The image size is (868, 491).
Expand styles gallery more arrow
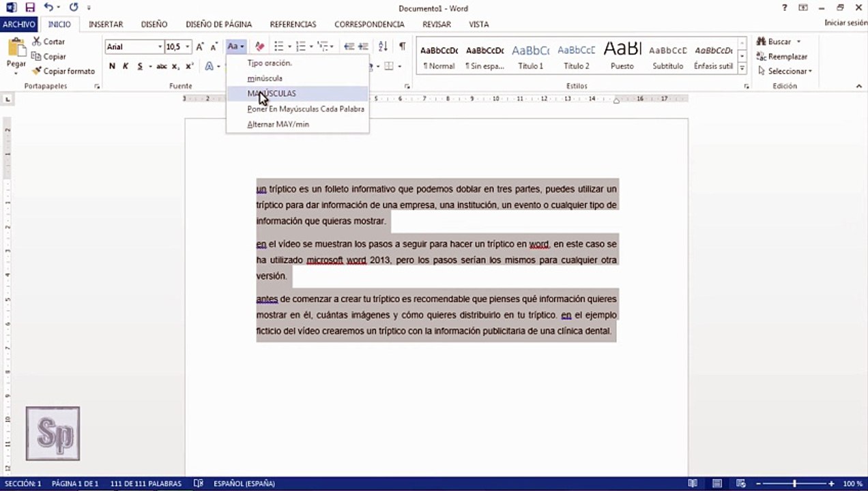click(742, 68)
